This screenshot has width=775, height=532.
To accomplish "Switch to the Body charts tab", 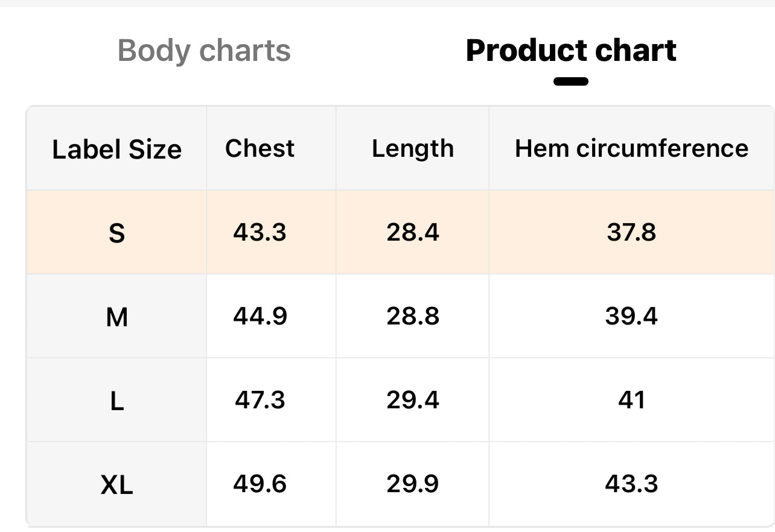I will pyautogui.click(x=204, y=51).
